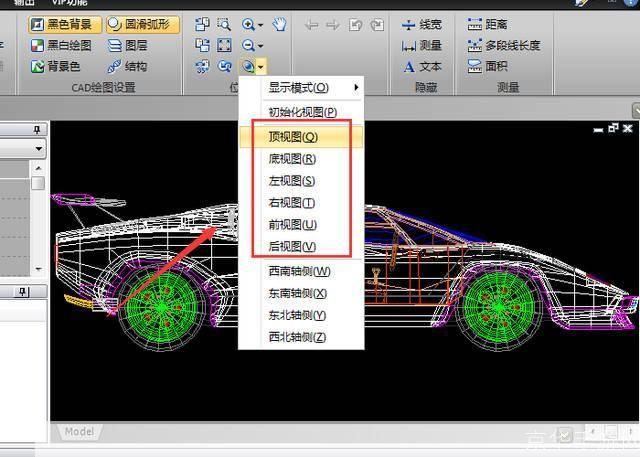This screenshot has height=457, width=640.
Task: Open the 图层 layers dialog
Action: tap(127, 45)
